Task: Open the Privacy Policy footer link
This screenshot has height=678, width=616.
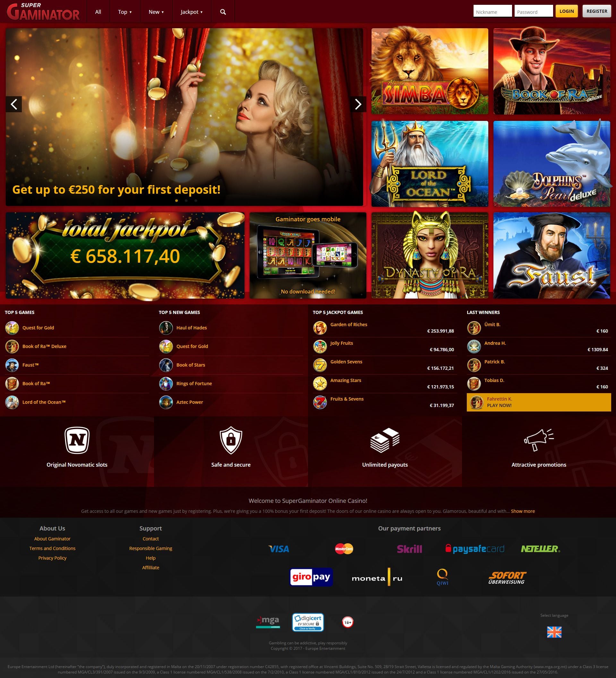Action: click(53, 558)
